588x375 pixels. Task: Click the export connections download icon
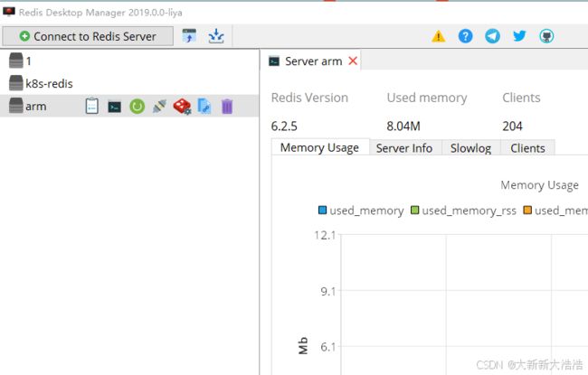(216, 36)
